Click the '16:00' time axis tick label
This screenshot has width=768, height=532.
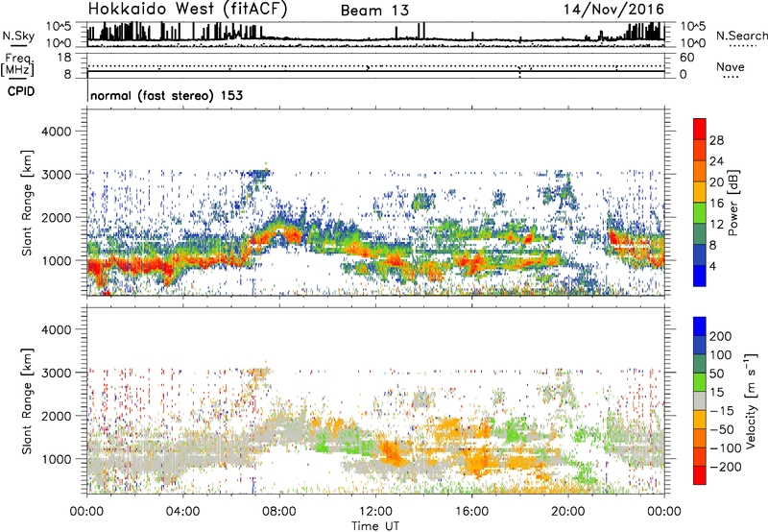(x=471, y=512)
